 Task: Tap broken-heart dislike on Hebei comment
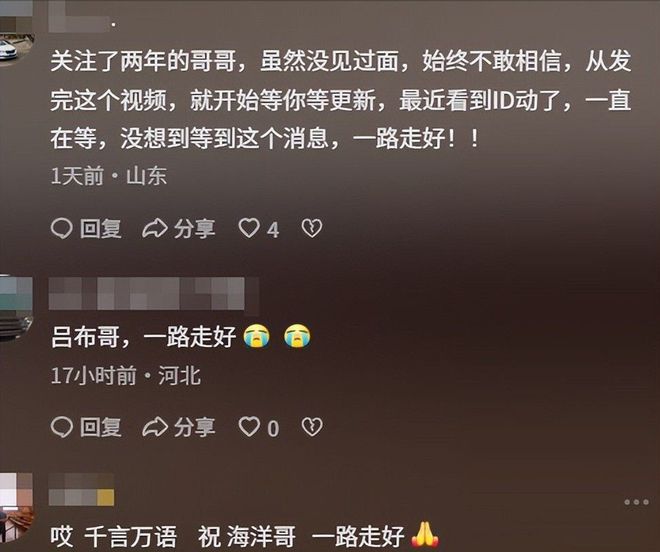pos(312,427)
